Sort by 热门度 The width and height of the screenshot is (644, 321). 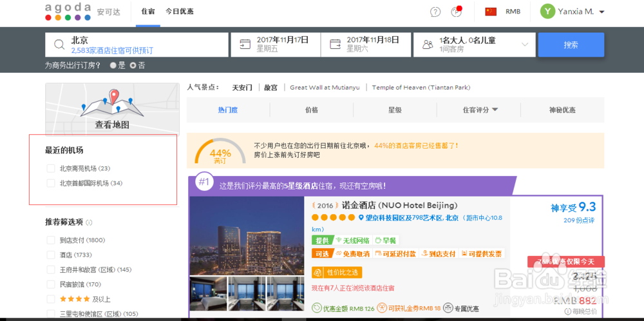point(228,110)
